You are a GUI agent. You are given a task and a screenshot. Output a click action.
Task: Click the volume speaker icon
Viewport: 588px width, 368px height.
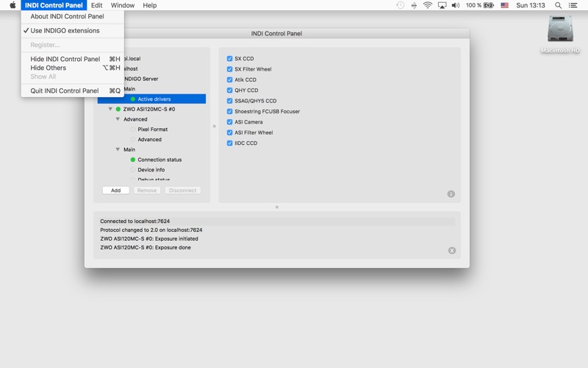[456, 5]
